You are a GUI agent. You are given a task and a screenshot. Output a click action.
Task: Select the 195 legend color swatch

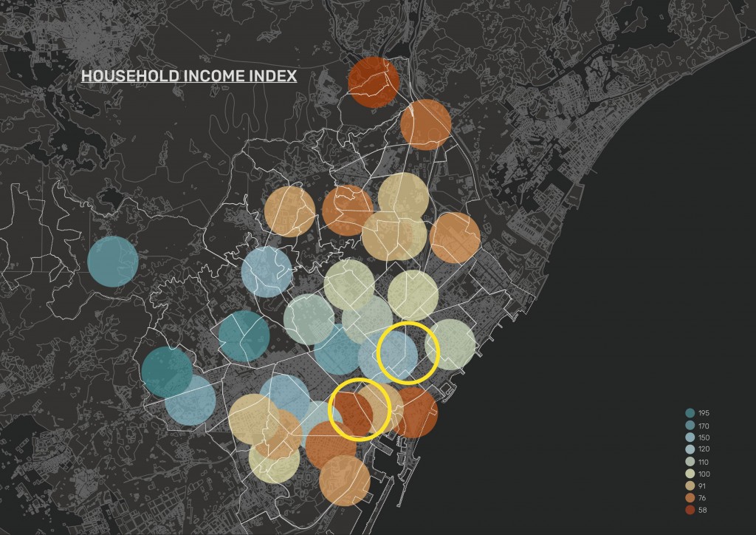tap(690, 413)
